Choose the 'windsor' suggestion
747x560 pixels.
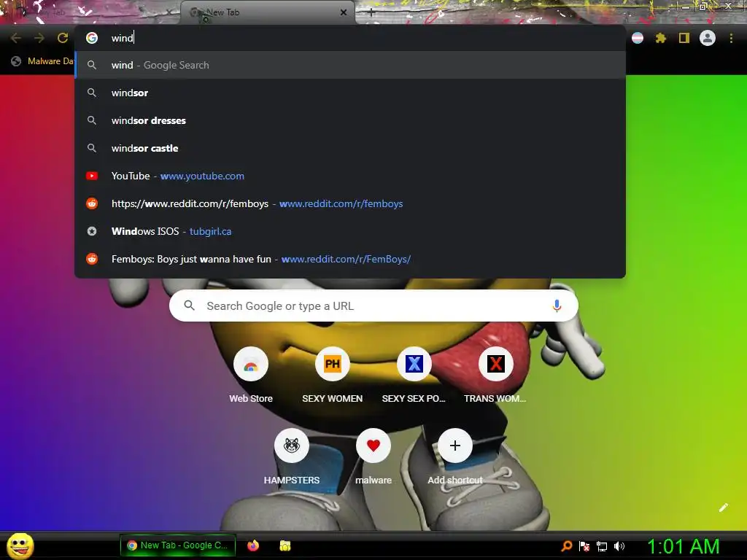coord(350,93)
